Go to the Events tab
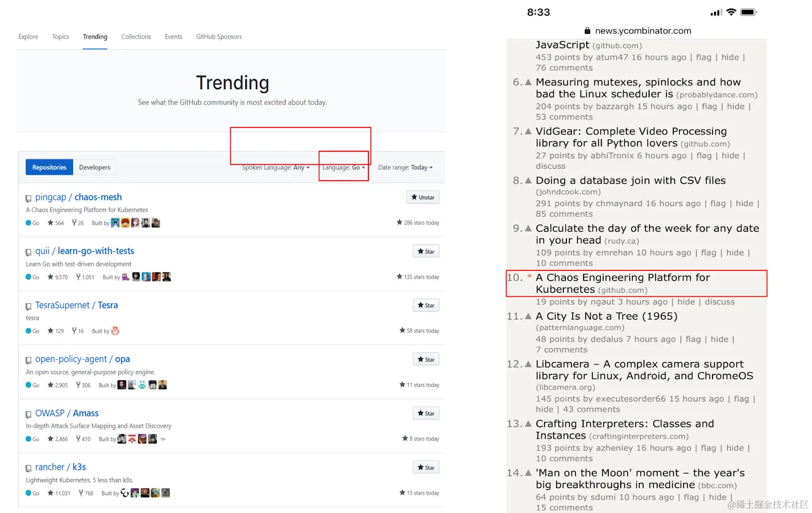Screen dimensions: 812x513 (174, 37)
